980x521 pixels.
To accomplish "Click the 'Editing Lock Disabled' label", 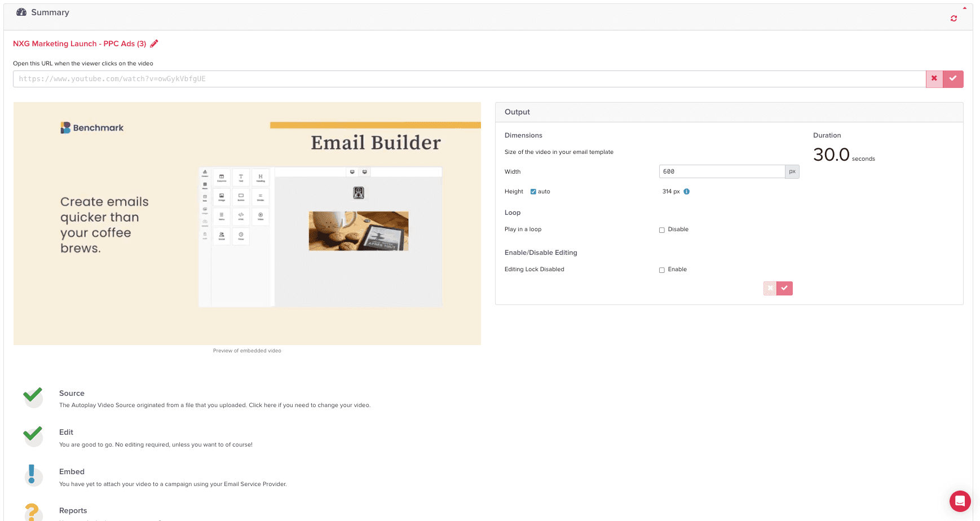I will 534,270.
